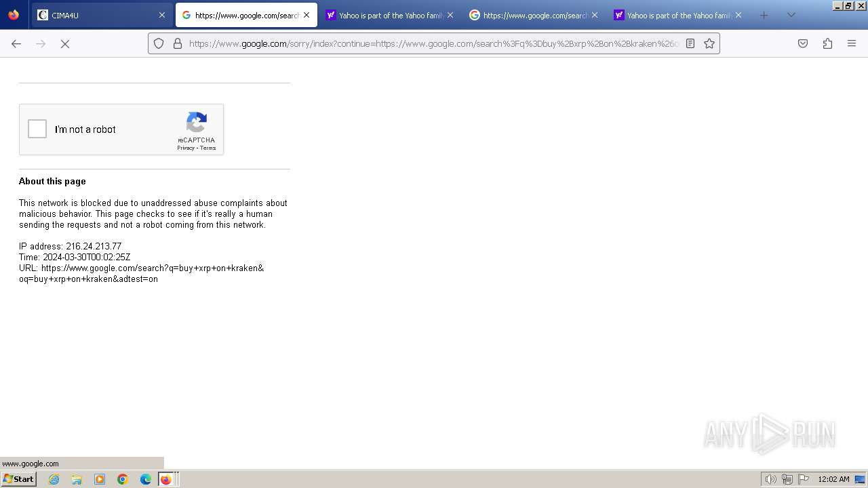Open volume control in tray
Screen dimensions: 868x488
pyautogui.click(x=771, y=479)
